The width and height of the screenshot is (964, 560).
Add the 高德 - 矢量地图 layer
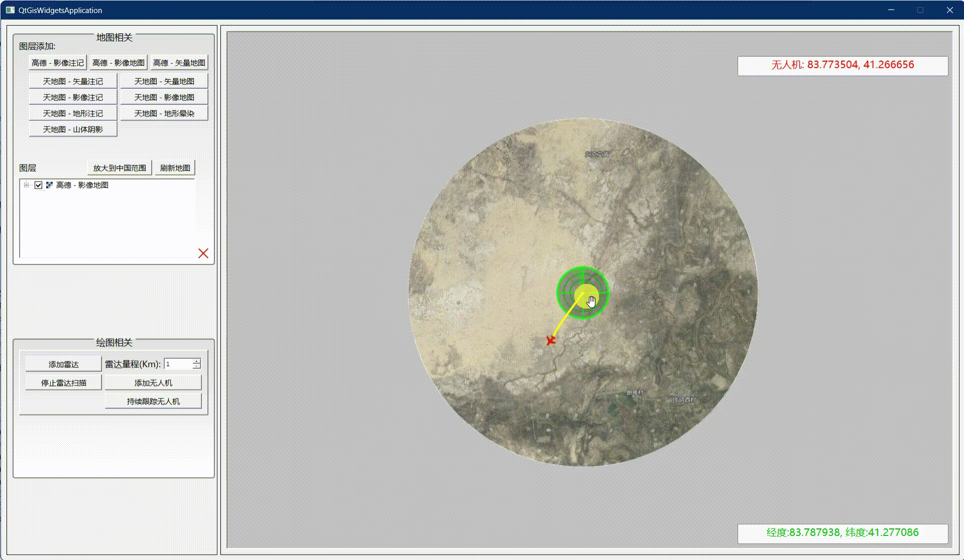coord(179,63)
